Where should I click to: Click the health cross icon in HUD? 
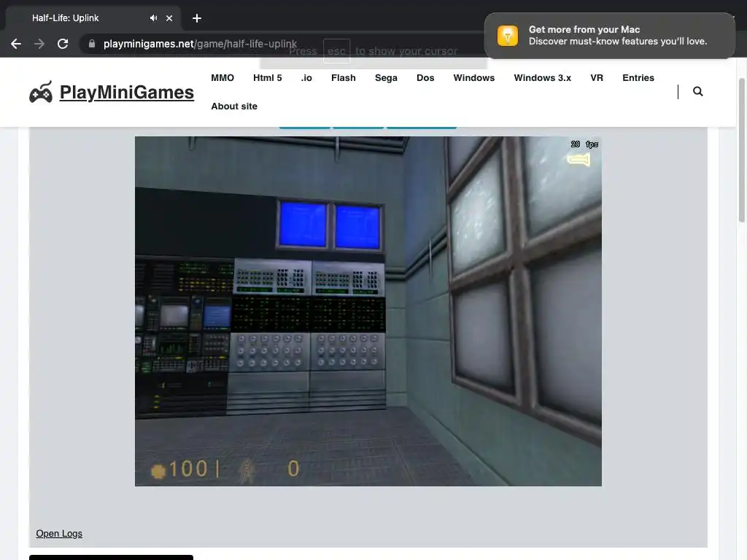coord(158,471)
